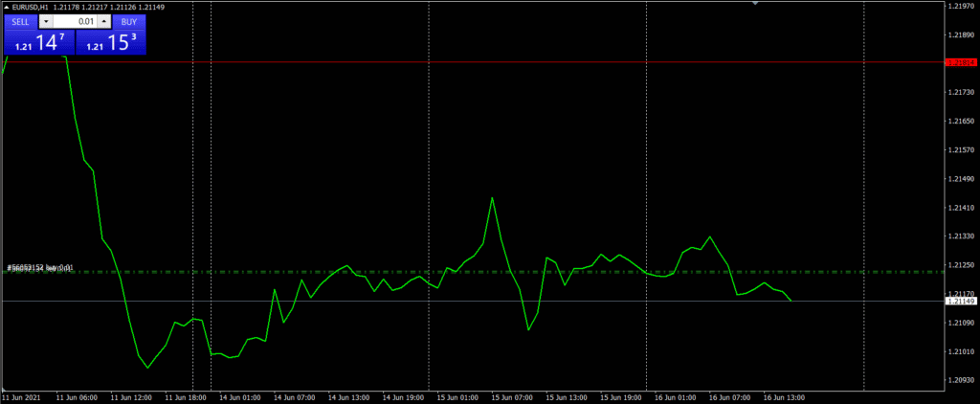This screenshot has width=980, height=404.
Task: Select the green dashed buy order line
Action: (x=475, y=272)
